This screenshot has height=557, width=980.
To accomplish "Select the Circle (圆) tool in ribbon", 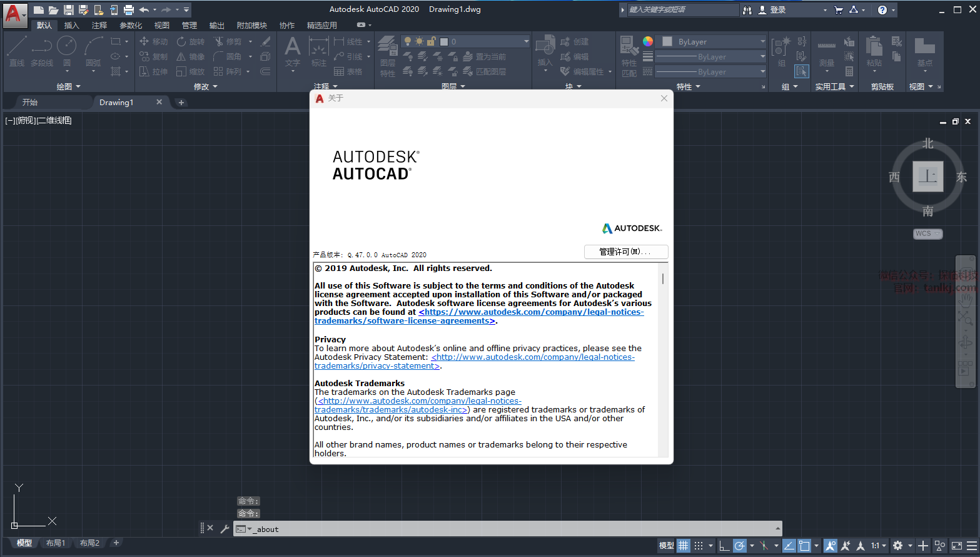I will [x=66, y=50].
